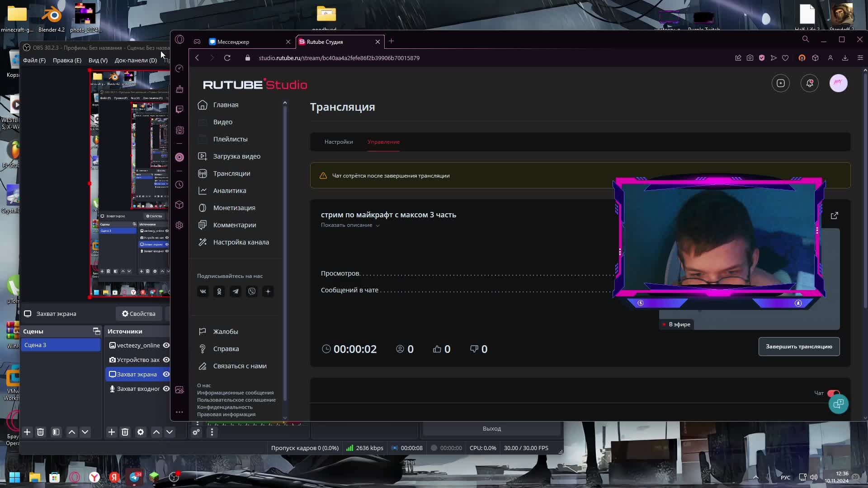Open stream in new window icon

[835, 216]
